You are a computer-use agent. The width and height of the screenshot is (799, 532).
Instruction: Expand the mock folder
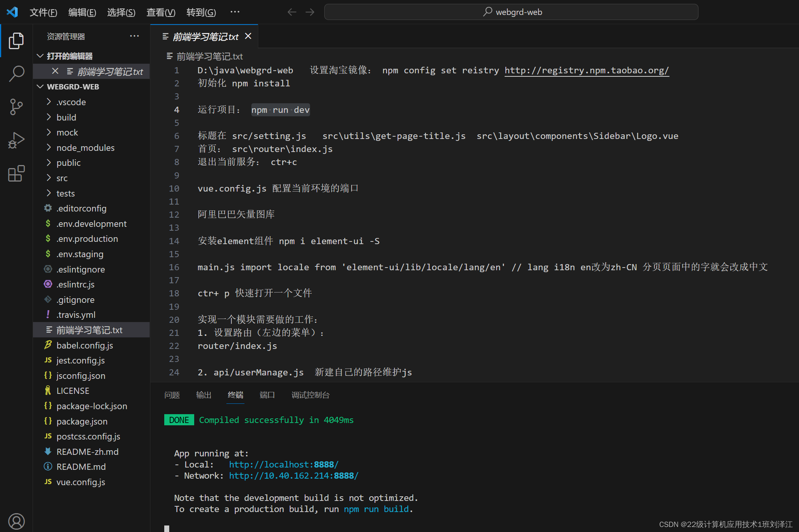pyautogui.click(x=91, y=132)
